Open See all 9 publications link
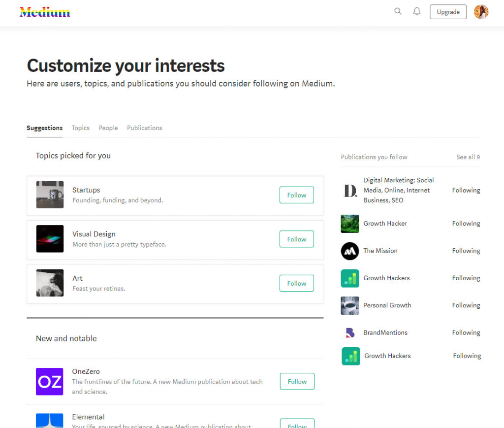Image resolution: width=504 pixels, height=428 pixels. click(468, 157)
